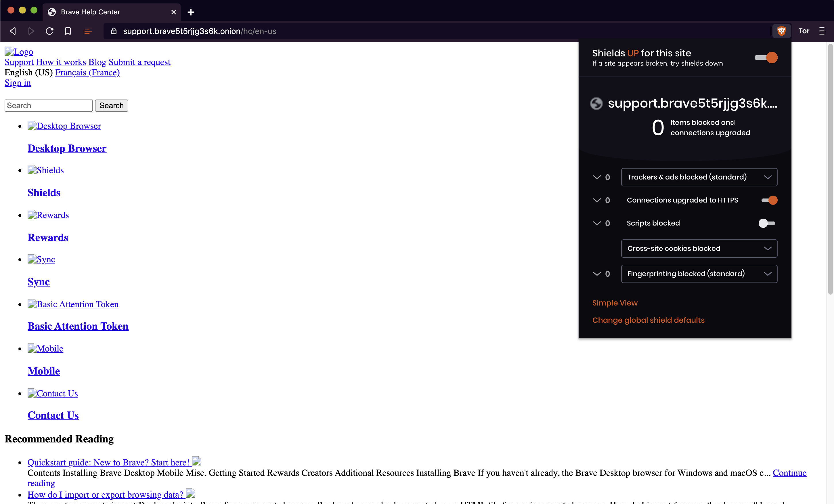Screen dimensions: 834x504
Task: Open the Brave menu via hamburger icon
Action: pyautogui.click(x=822, y=31)
